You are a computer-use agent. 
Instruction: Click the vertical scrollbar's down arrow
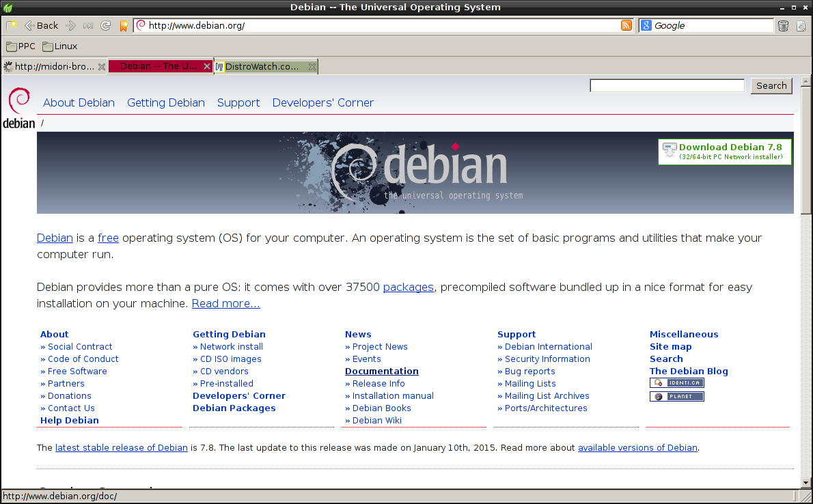tap(805, 483)
